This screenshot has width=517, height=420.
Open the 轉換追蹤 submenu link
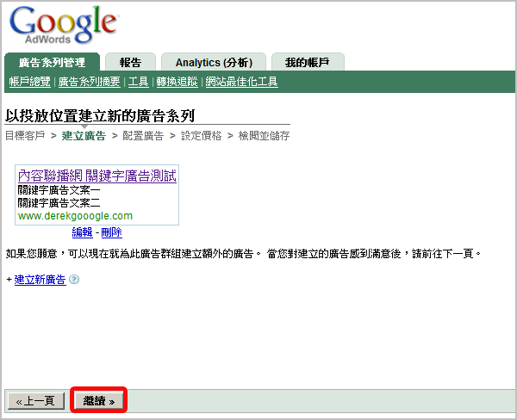coord(177,82)
